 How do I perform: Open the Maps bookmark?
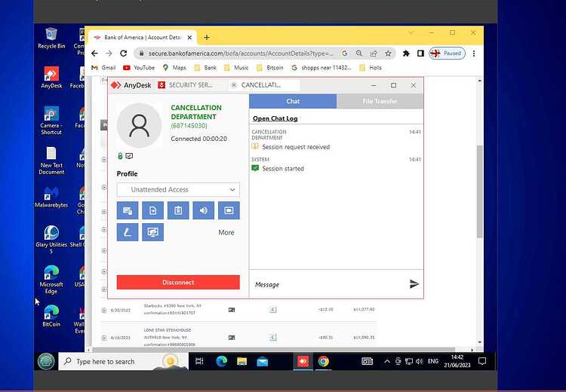[x=174, y=68]
